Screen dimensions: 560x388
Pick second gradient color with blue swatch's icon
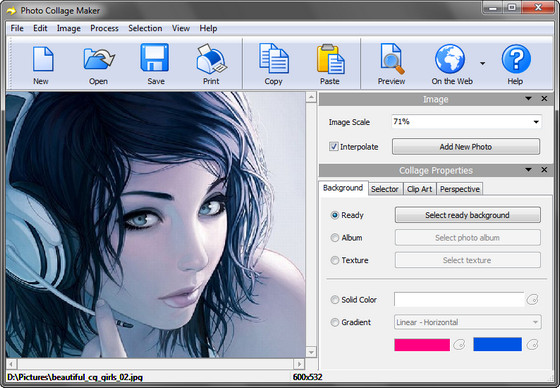point(532,345)
